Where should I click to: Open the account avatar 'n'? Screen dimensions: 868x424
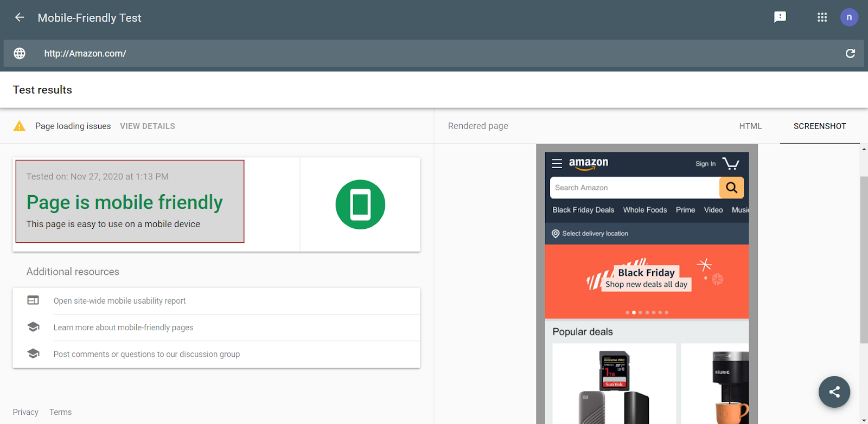click(x=849, y=17)
